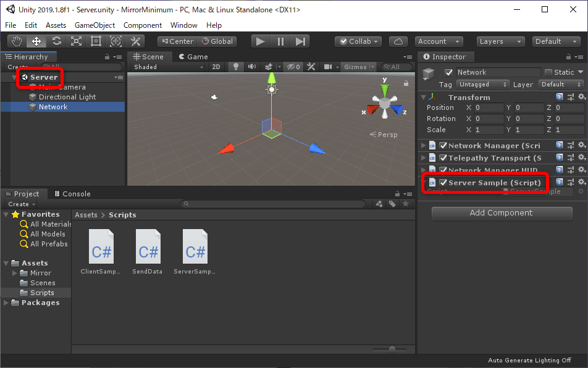This screenshot has width=588, height=368.
Task: Toggle hidden objects count icon
Action: point(293,67)
